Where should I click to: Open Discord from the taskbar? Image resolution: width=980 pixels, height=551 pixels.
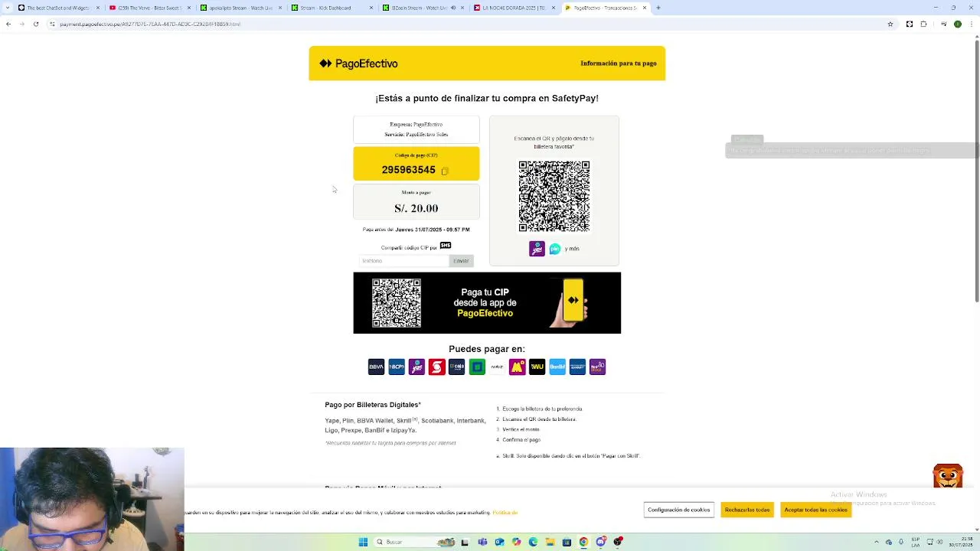click(600, 542)
